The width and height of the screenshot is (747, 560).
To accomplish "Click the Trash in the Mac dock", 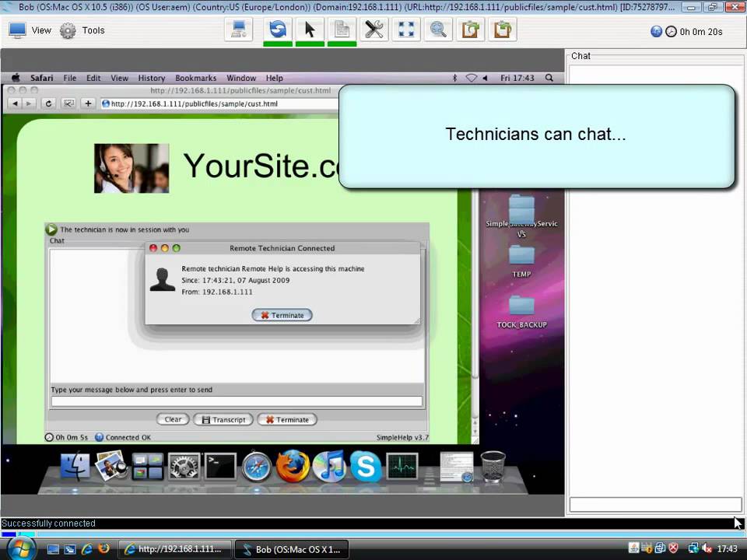I will 493,466.
